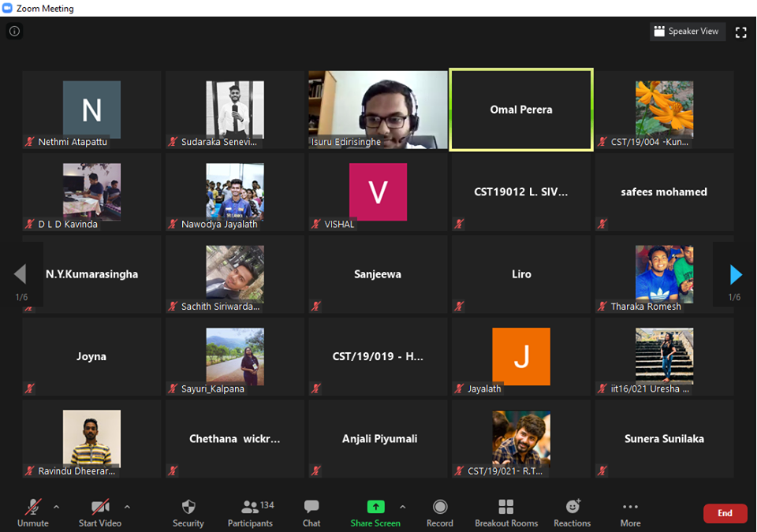Click the Share Screen button
The width and height of the screenshot is (757, 532).
point(375,513)
